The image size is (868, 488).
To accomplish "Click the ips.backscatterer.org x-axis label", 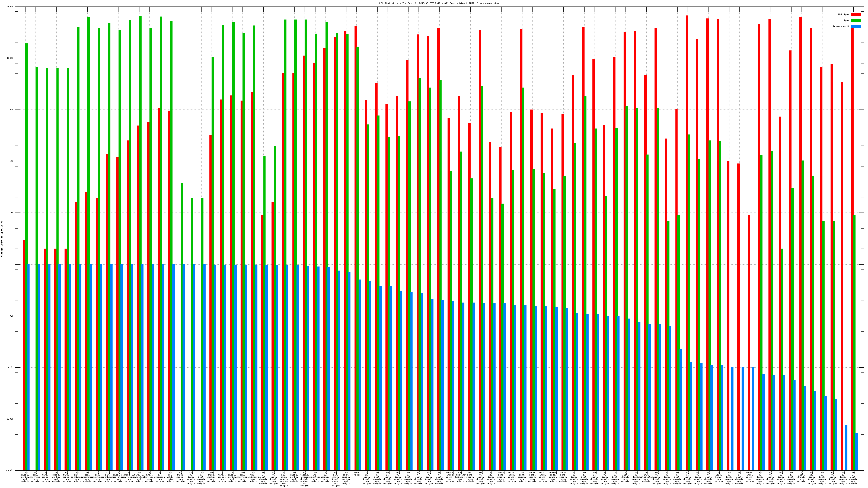I will pos(315,477).
